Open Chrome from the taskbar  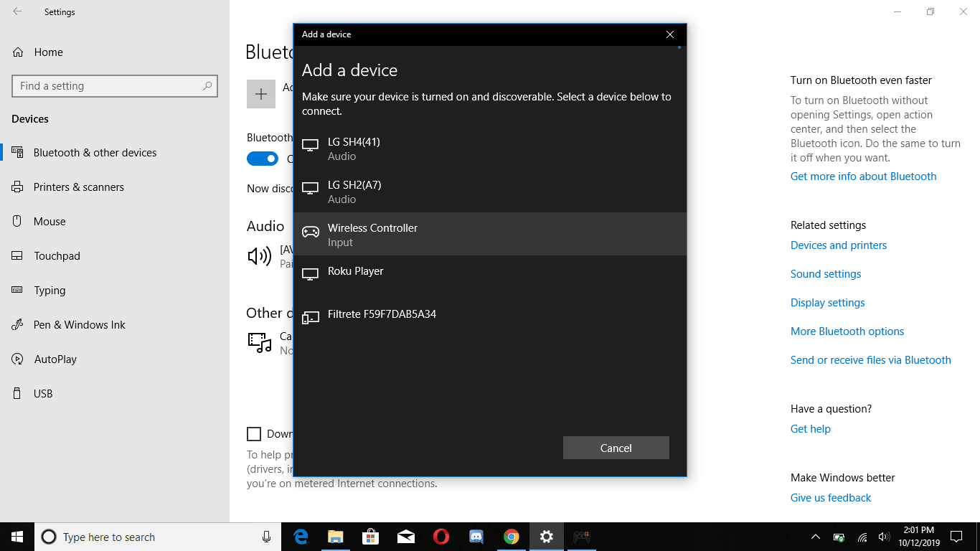click(x=511, y=537)
